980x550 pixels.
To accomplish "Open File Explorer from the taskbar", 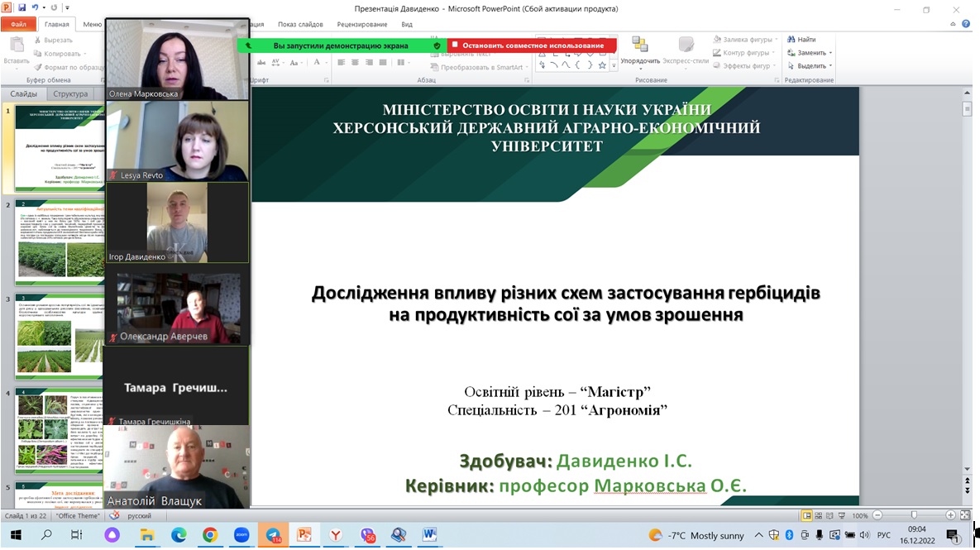I will tap(147, 535).
